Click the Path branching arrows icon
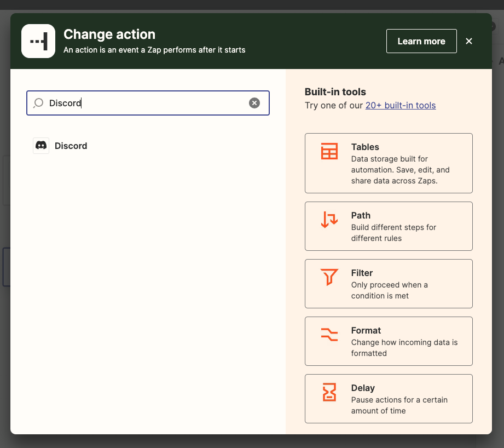504x448 pixels. click(x=329, y=220)
